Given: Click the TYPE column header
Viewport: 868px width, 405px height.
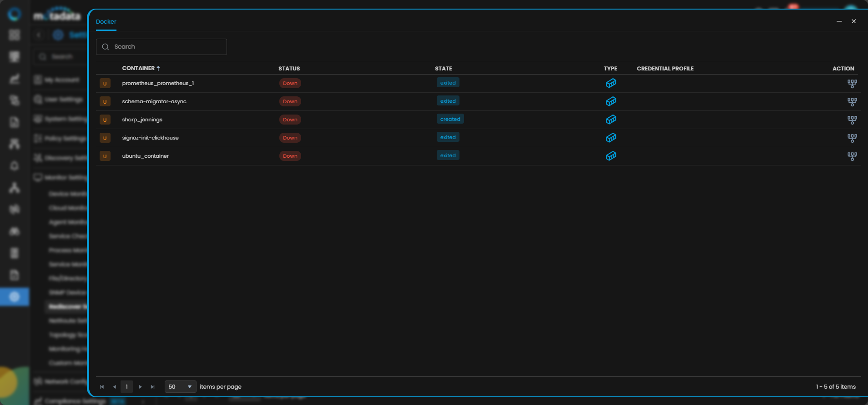Looking at the screenshot, I should 611,69.
